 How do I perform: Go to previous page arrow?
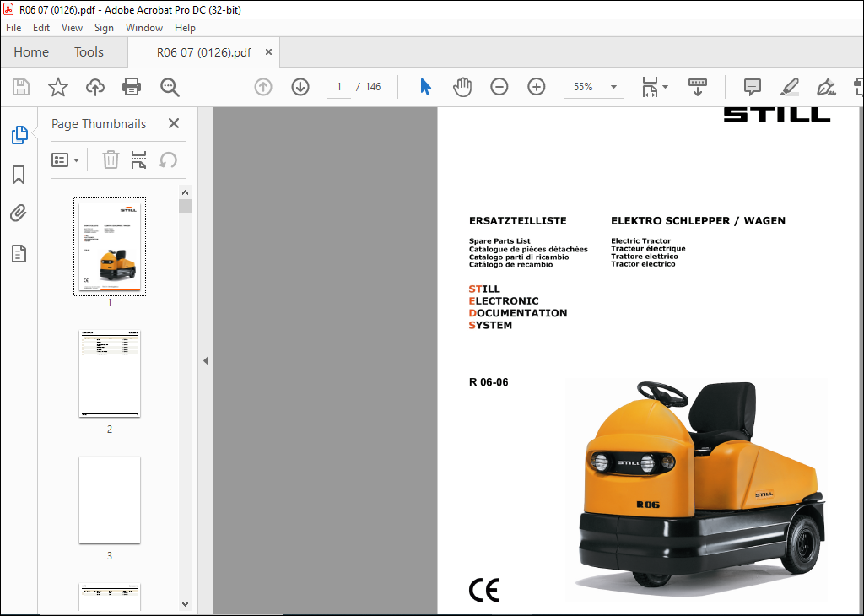coord(263,87)
